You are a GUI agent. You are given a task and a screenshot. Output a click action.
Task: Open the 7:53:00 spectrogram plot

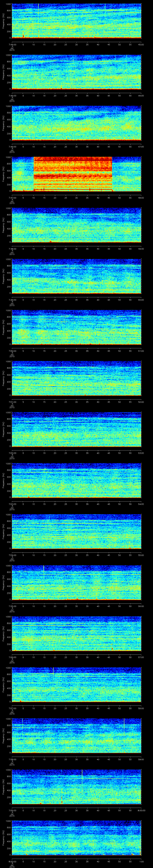tap(76, 480)
